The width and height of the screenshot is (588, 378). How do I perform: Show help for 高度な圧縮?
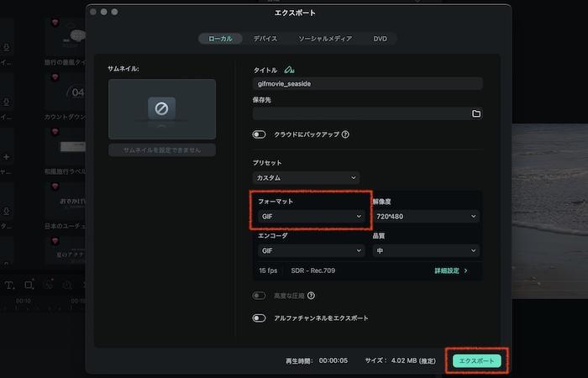(x=311, y=296)
